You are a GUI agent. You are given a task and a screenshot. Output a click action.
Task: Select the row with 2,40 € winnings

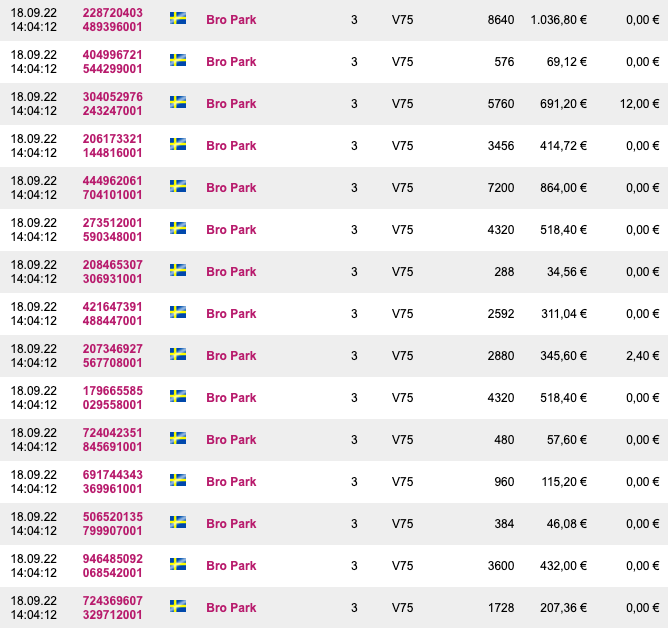pyautogui.click(x=334, y=356)
